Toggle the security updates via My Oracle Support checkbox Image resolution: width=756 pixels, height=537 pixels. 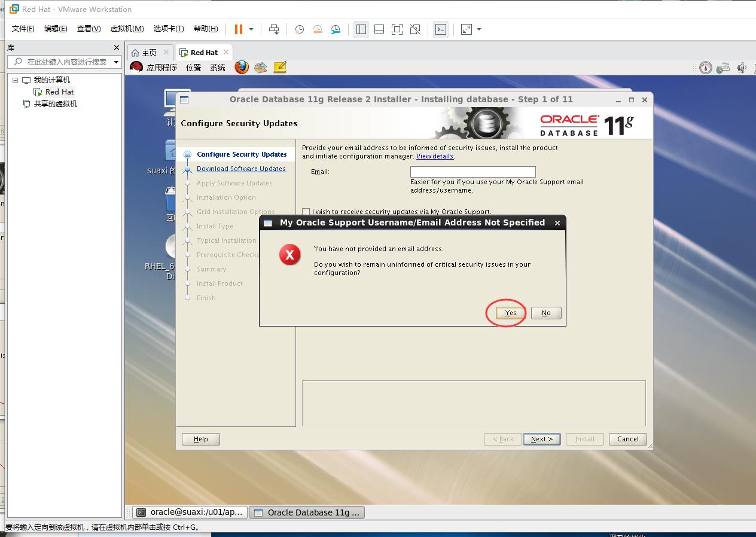click(306, 212)
